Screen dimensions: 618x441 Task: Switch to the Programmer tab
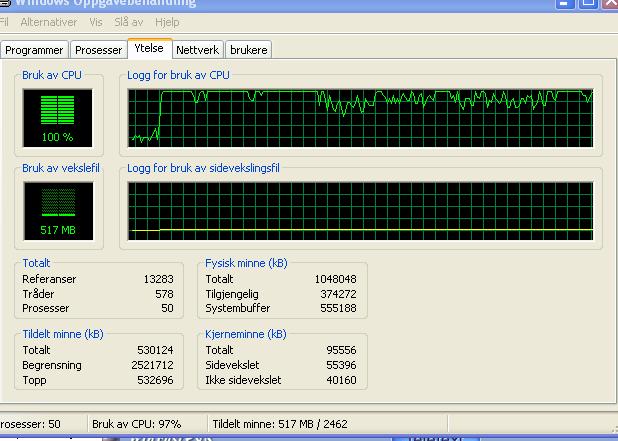[x=34, y=50]
